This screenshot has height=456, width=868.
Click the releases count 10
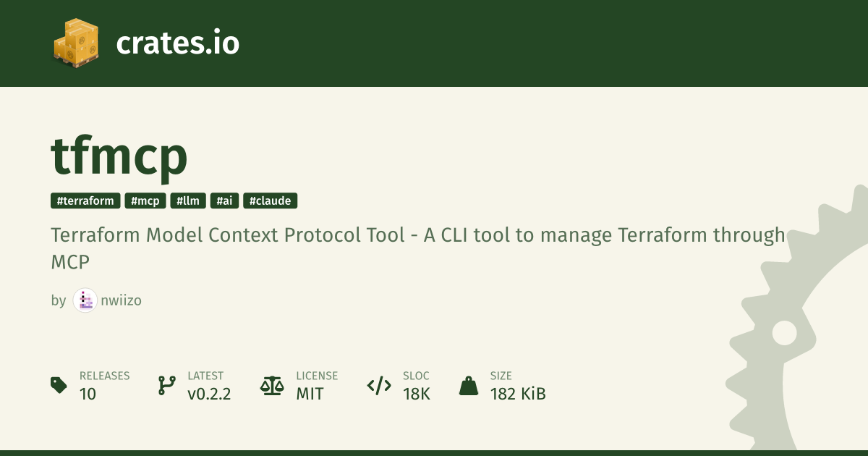coord(88,394)
